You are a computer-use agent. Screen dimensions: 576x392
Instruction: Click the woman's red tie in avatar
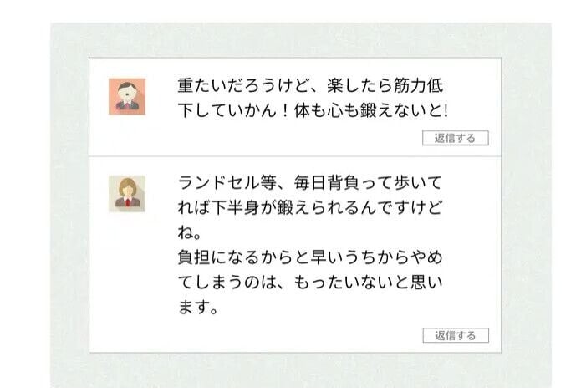coord(127,201)
